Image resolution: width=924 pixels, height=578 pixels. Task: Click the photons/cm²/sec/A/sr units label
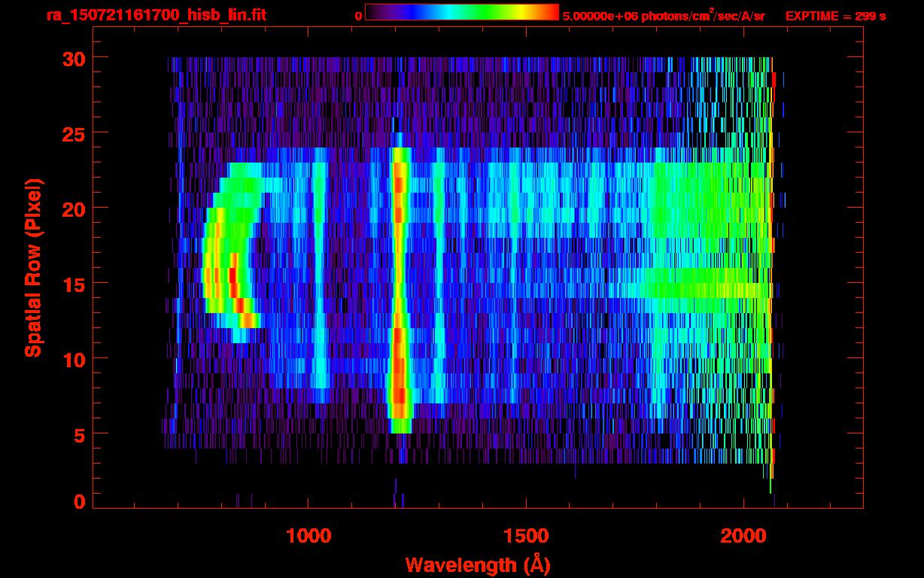pos(708,15)
